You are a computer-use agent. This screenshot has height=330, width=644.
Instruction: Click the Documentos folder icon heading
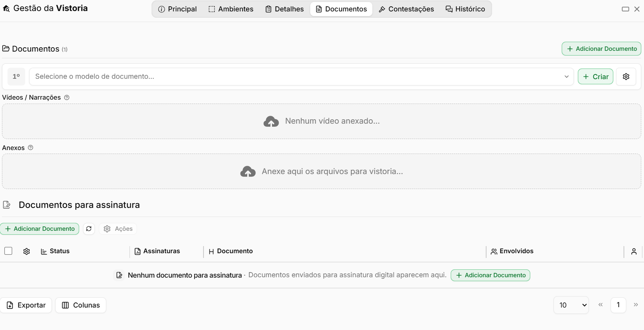click(x=6, y=48)
